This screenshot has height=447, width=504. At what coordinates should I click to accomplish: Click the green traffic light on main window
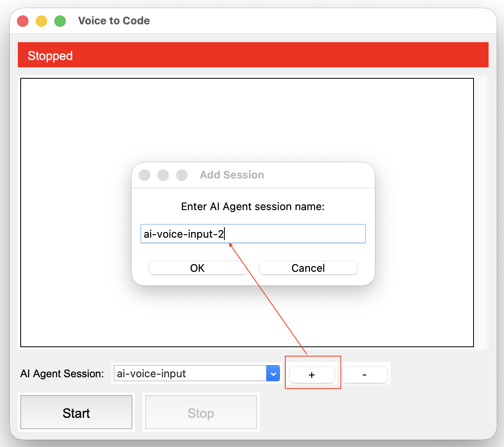60,21
